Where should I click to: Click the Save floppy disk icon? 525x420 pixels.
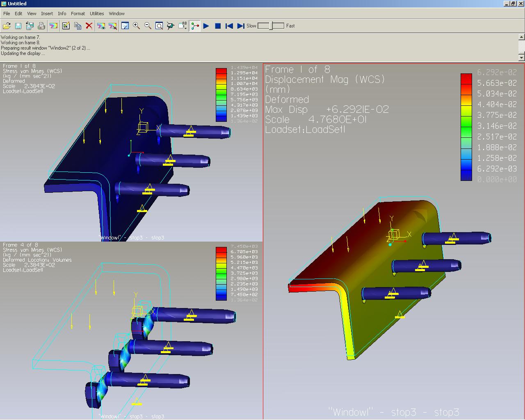[18, 26]
